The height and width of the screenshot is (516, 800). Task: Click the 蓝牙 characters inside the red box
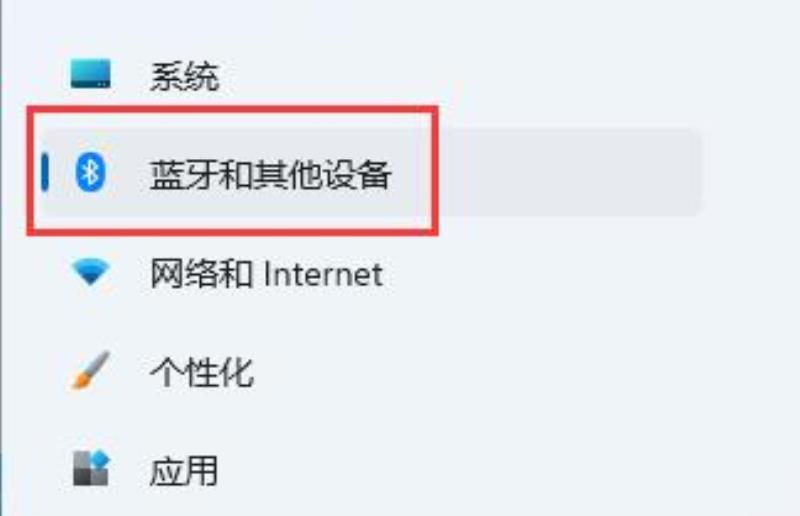(184, 174)
